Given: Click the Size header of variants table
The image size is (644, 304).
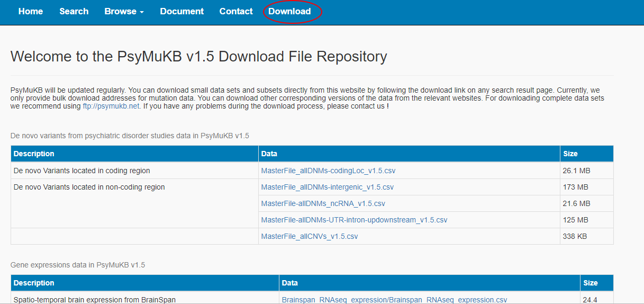Looking at the screenshot, I should 570,154.
